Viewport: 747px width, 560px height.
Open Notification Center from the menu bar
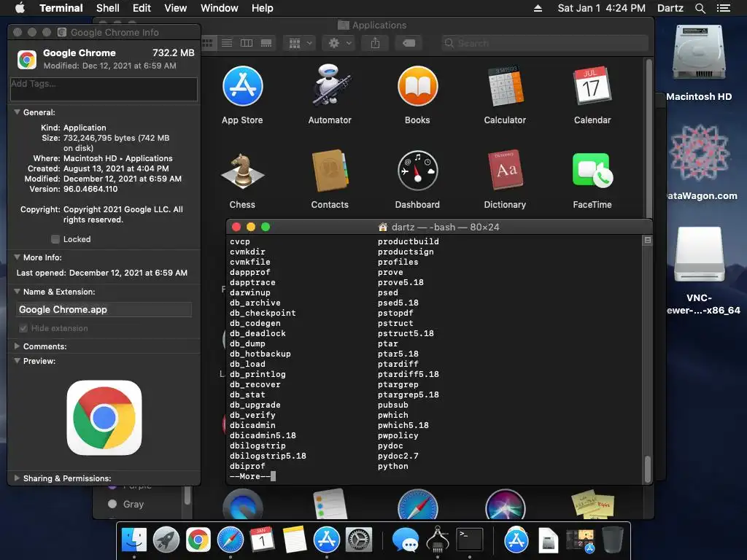click(x=723, y=8)
